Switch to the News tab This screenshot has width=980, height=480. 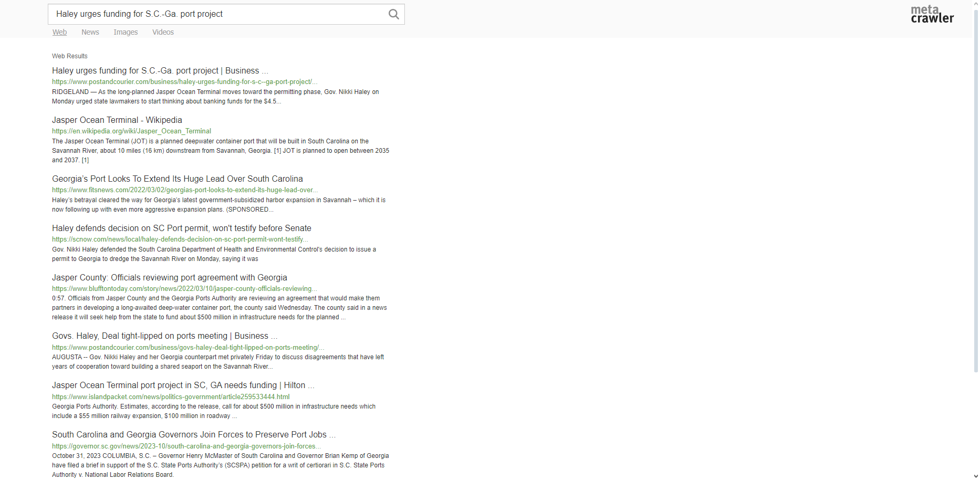click(x=90, y=32)
